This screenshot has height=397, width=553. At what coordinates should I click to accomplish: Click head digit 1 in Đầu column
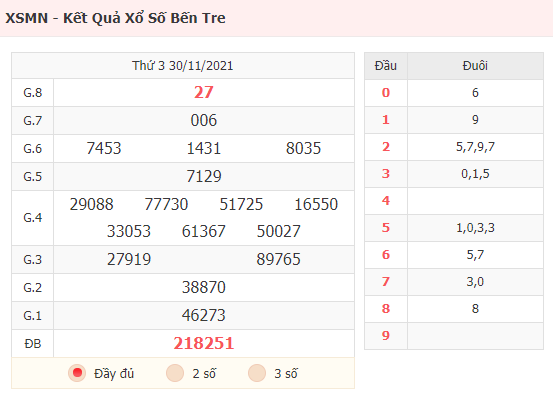point(386,120)
